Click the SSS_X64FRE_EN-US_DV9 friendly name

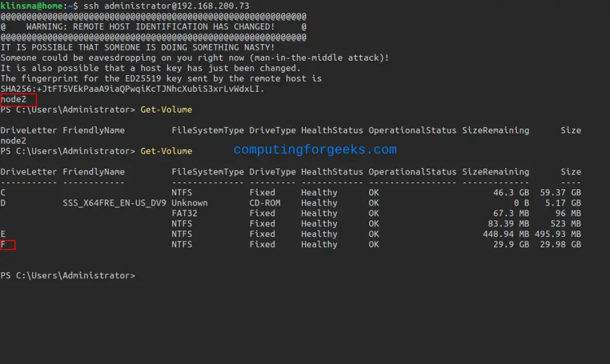[x=114, y=203]
